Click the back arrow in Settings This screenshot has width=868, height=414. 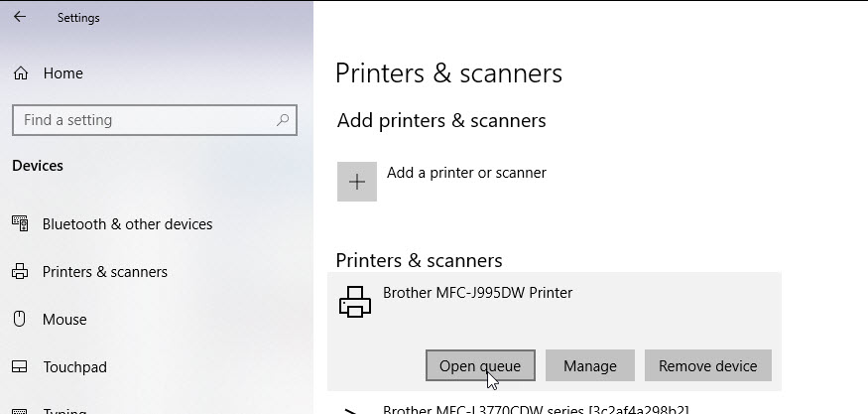coord(20,17)
